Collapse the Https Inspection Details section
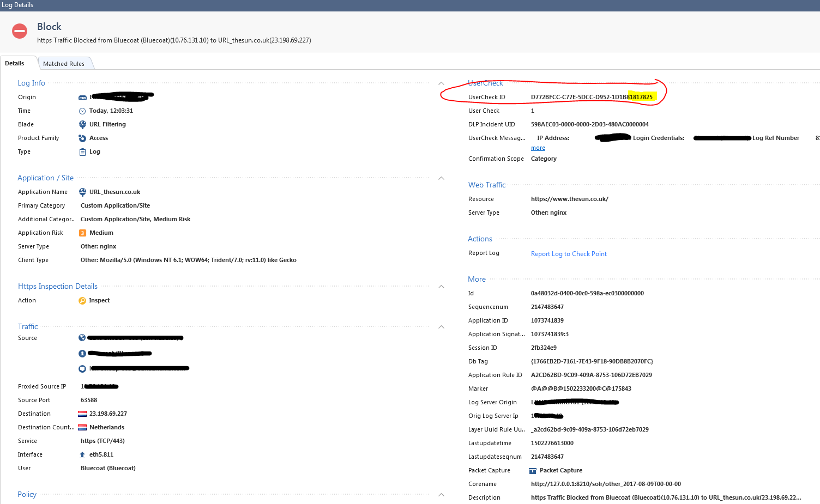 [442, 287]
